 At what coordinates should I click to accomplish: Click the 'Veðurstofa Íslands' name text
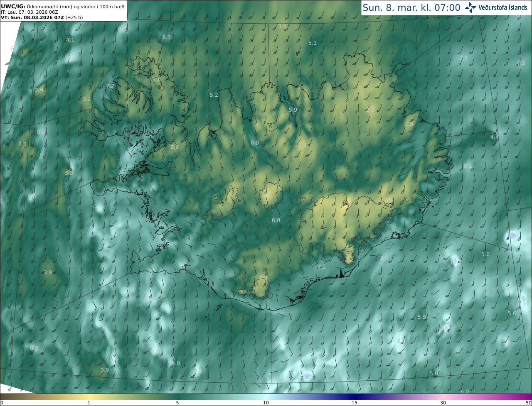tap(503, 7)
